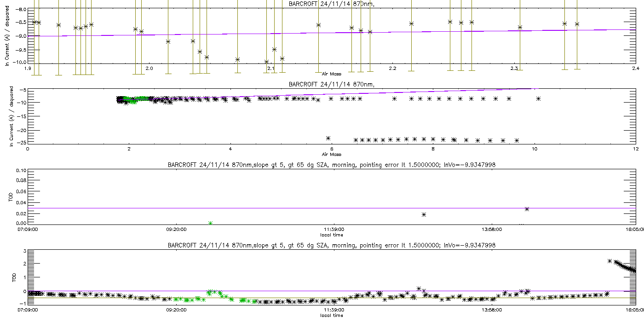Click the 12 tick label on second plot
The width and height of the screenshot is (644, 322).
(x=635, y=149)
